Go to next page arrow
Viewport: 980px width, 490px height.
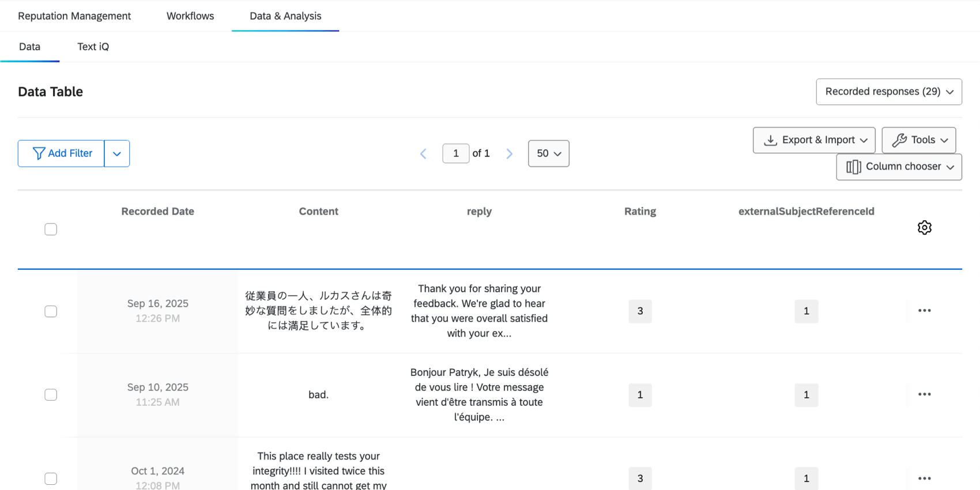click(509, 153)
